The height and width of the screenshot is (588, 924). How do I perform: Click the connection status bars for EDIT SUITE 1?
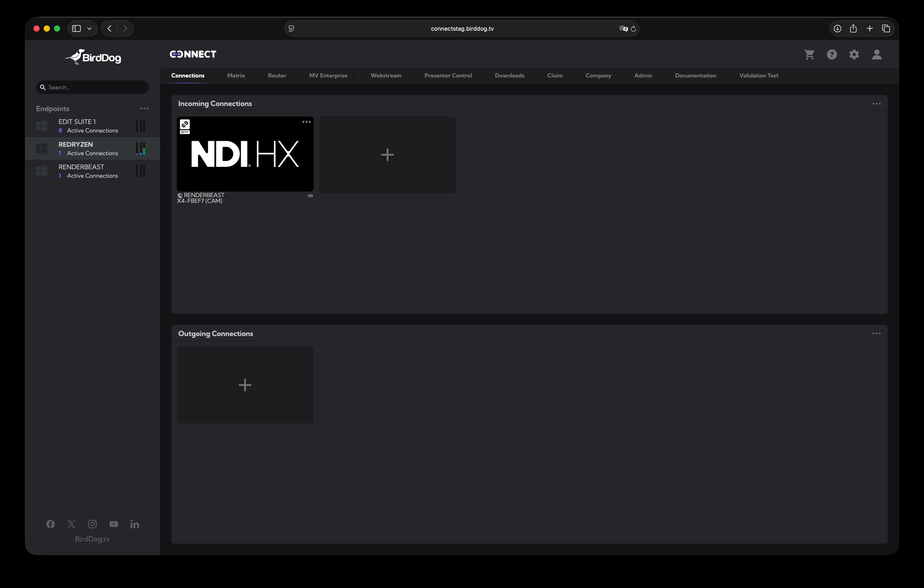[x=140, y=126]
